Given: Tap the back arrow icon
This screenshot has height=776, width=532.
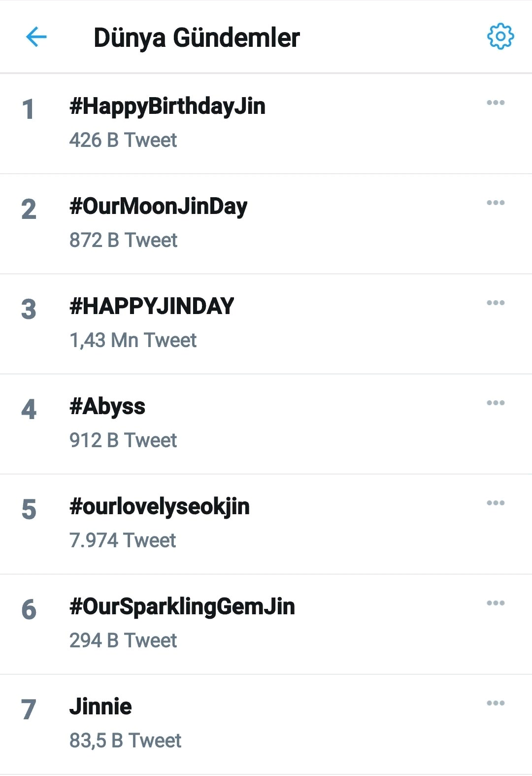Looking at the screenshot, I should (36, 36).
